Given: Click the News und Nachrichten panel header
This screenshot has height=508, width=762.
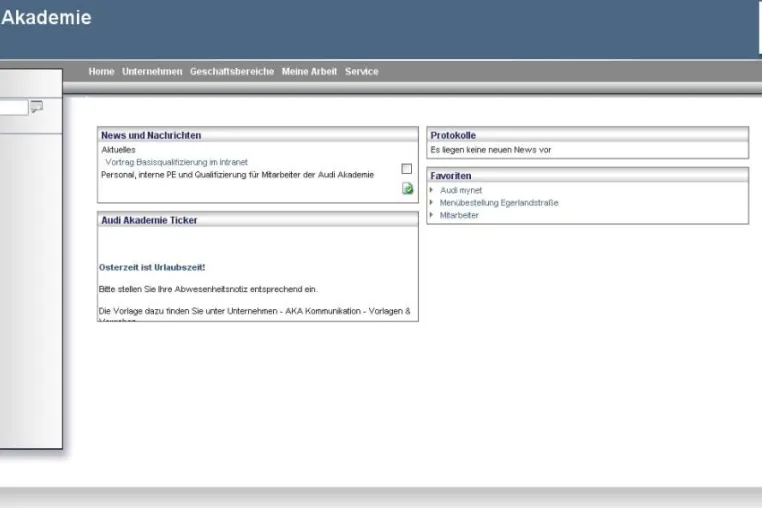Looking at the screenshot, I should pos(258,135).
